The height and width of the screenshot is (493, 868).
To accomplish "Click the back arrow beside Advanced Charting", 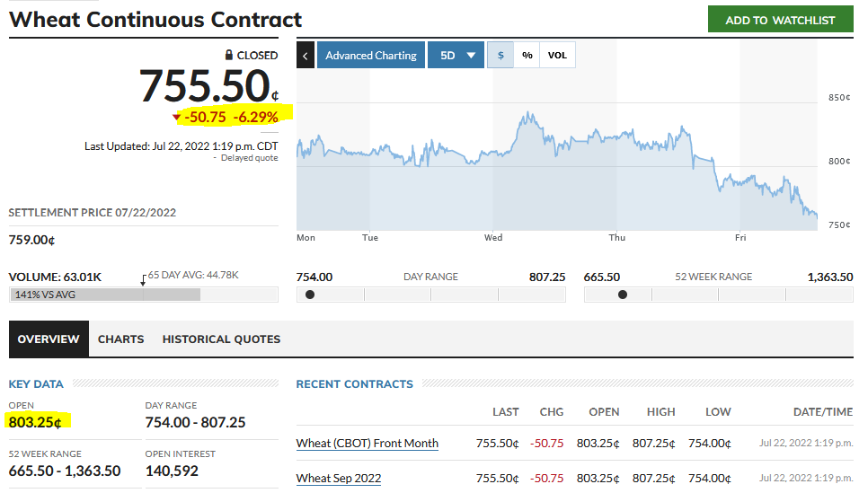I will pyautogui.click(x=305, y=56).
